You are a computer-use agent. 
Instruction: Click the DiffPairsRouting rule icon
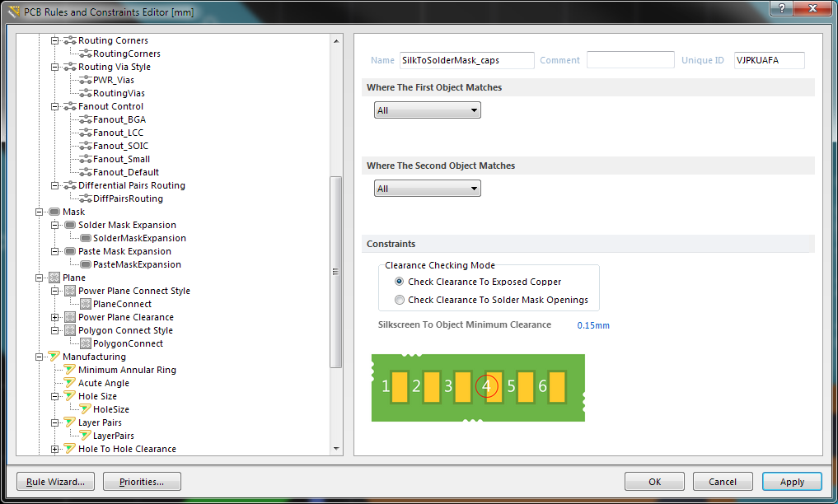(85, 198)
